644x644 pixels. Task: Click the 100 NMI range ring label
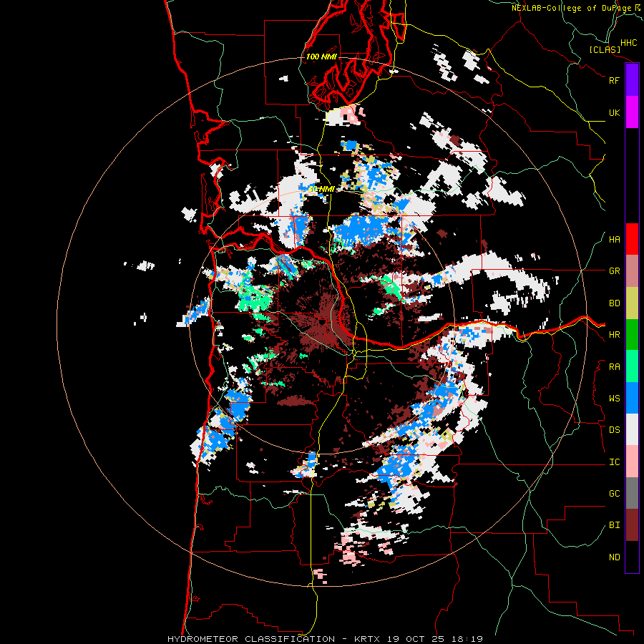click(x=321, y=57)
